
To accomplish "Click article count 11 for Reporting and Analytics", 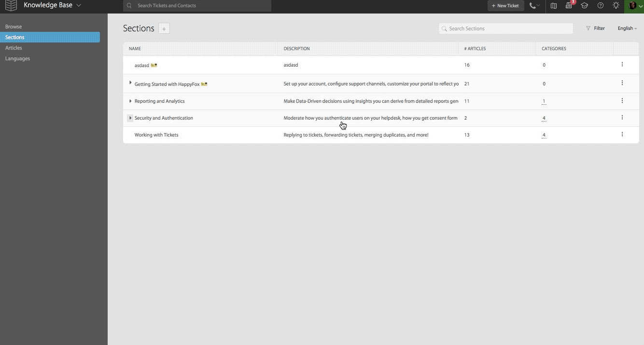I will click(467, 101).
